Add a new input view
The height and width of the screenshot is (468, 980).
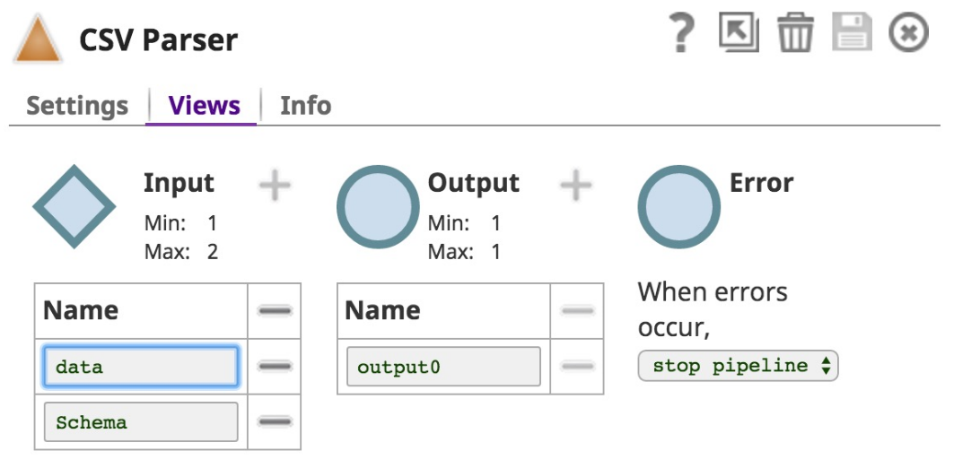(276, 186)
